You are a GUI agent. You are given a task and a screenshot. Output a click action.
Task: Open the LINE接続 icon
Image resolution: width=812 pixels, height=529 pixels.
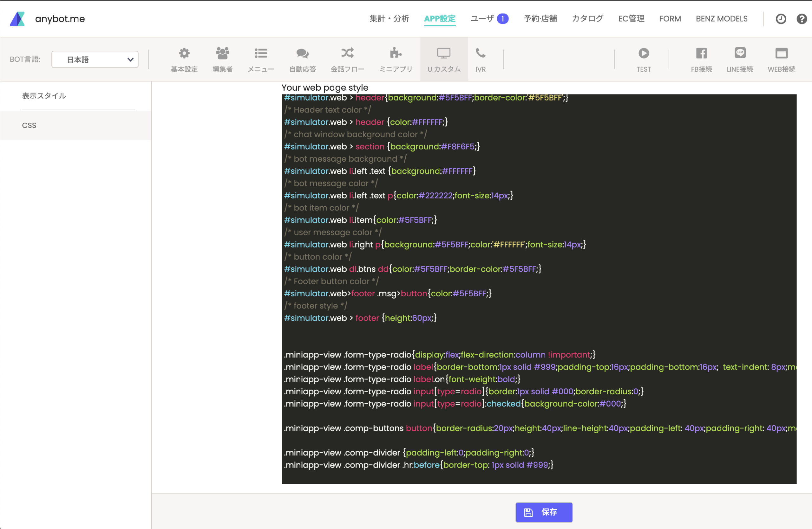coord(740,53)
